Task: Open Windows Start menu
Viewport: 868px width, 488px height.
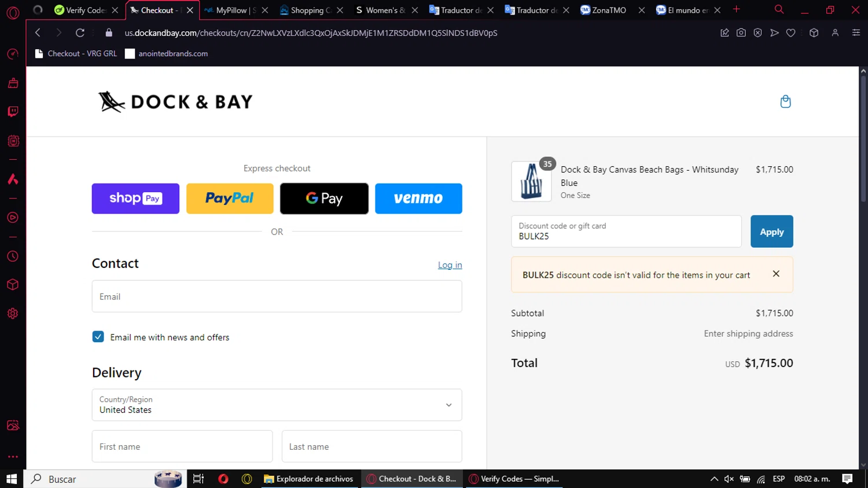Action: (12, 479)
